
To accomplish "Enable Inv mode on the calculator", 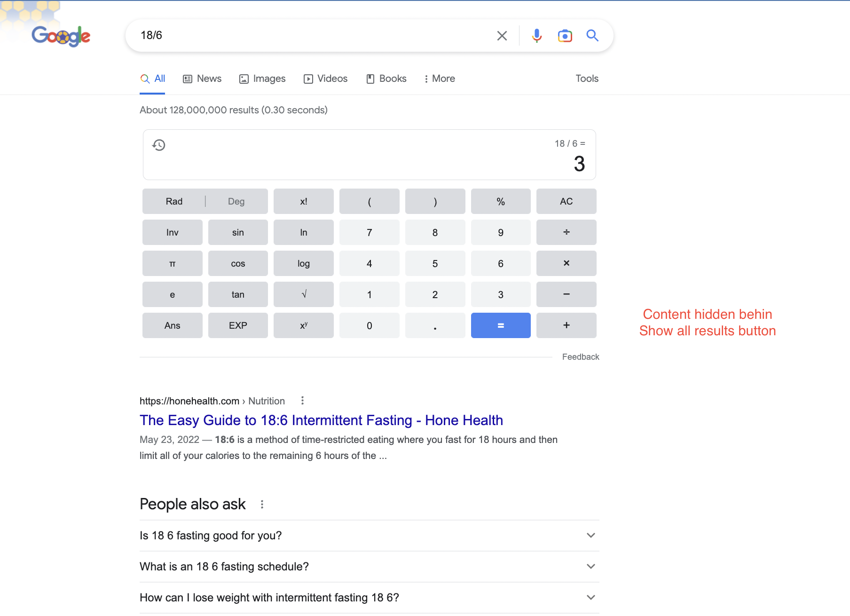I will (x=172, y=232).
